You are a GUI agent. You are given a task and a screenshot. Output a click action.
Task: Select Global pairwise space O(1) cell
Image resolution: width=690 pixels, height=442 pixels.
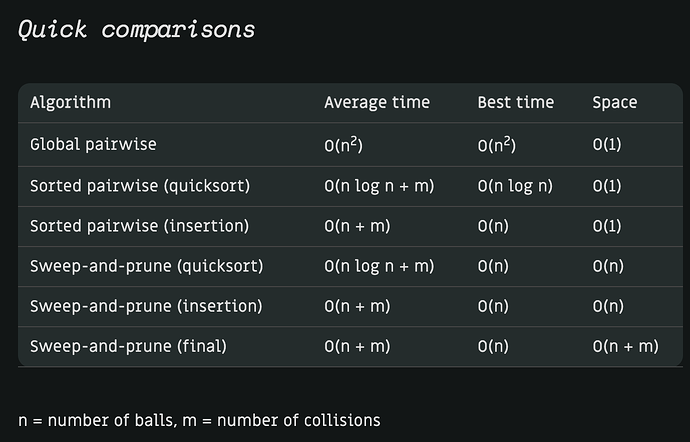click(x=607, y=144)
